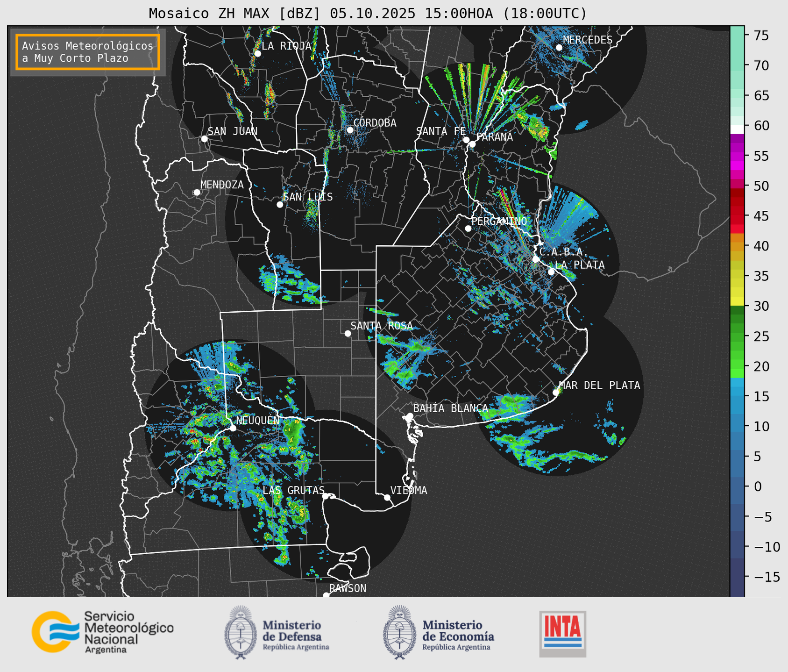The height and width of the screenshot is (672, 788).
Task: Select the PARANA city marker
Action: 472,144
